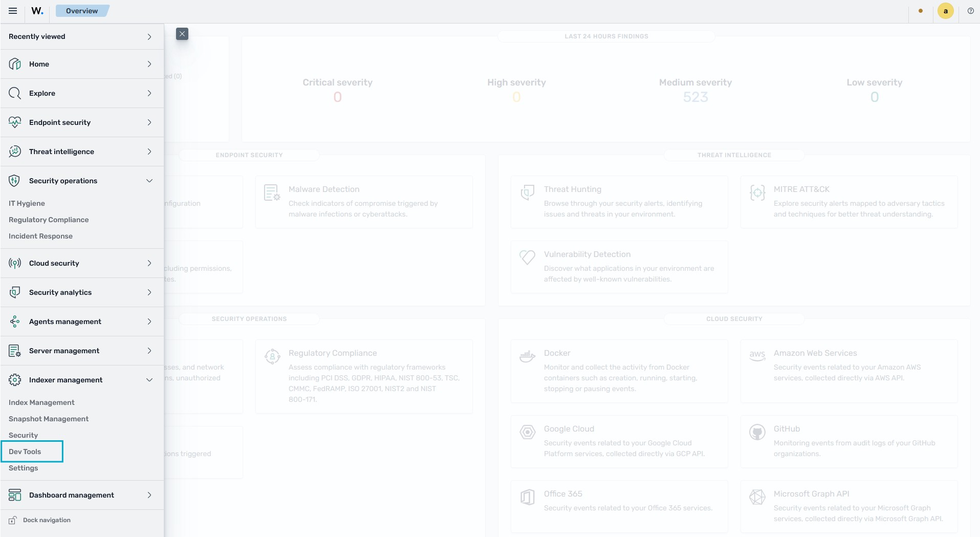
Task: Expand the Agents management chevron
Action: (149, 321)
